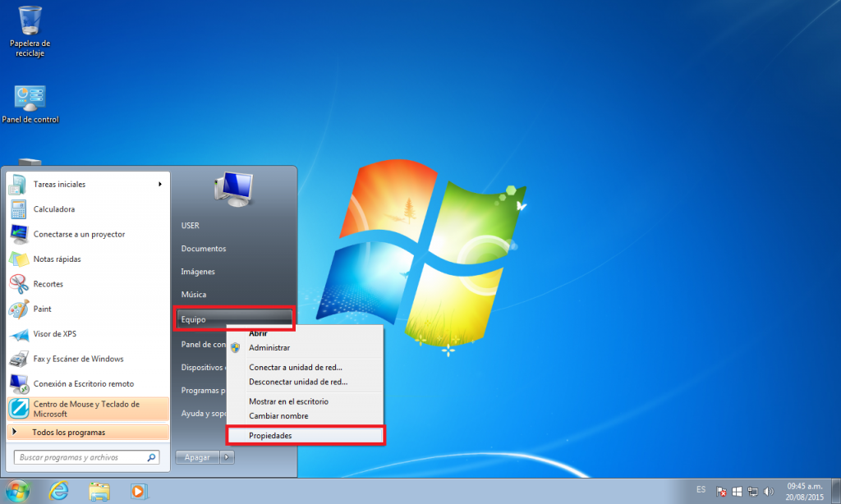The image size is (841, 504).
Task: Click the volume speaker tray icon
Action: click(x=769, y=491)
